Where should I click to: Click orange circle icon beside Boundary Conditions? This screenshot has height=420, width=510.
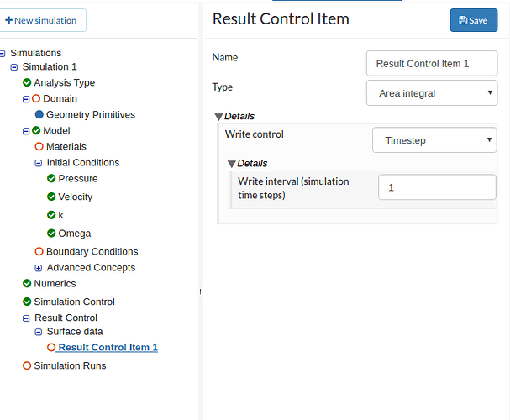(x=39, y=251)
